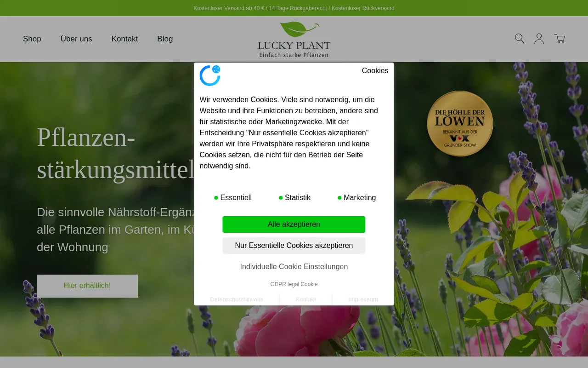Open the user account icon
588x368 pixels.
pos(539,39)
